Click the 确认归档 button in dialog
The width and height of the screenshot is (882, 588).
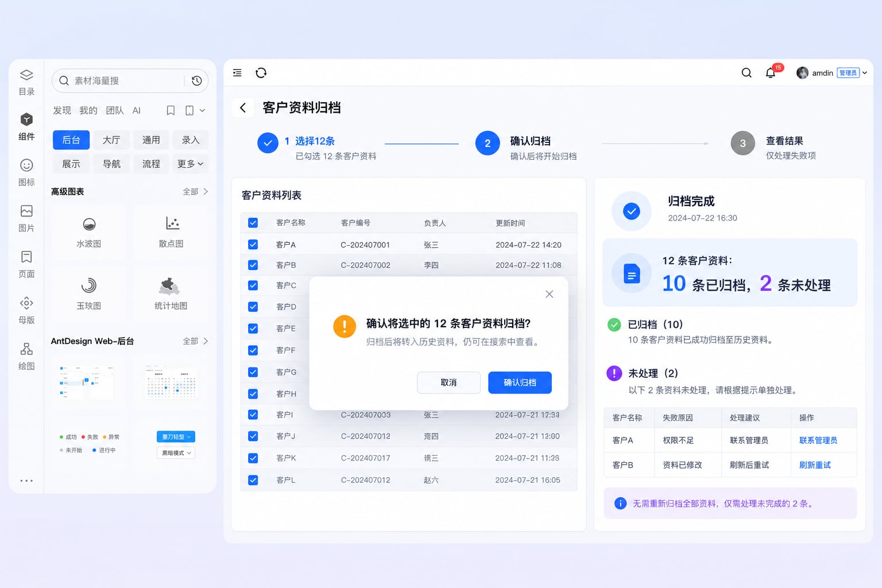point(520,382)
